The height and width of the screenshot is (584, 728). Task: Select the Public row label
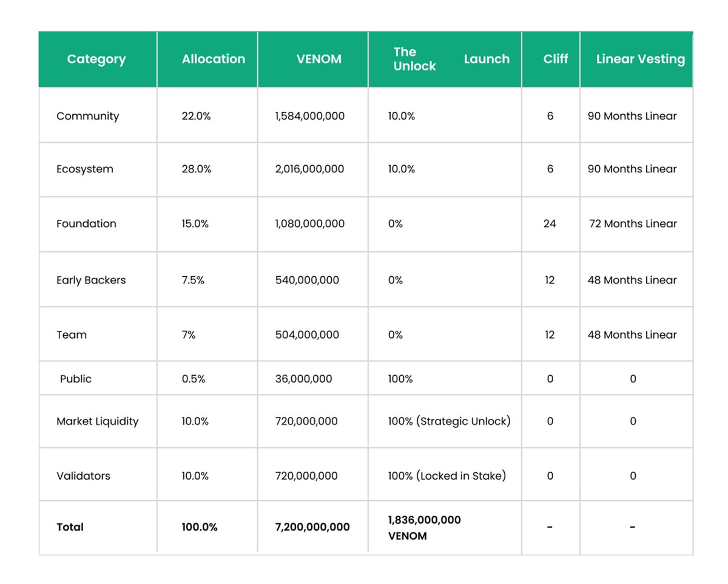click(76, 378)
